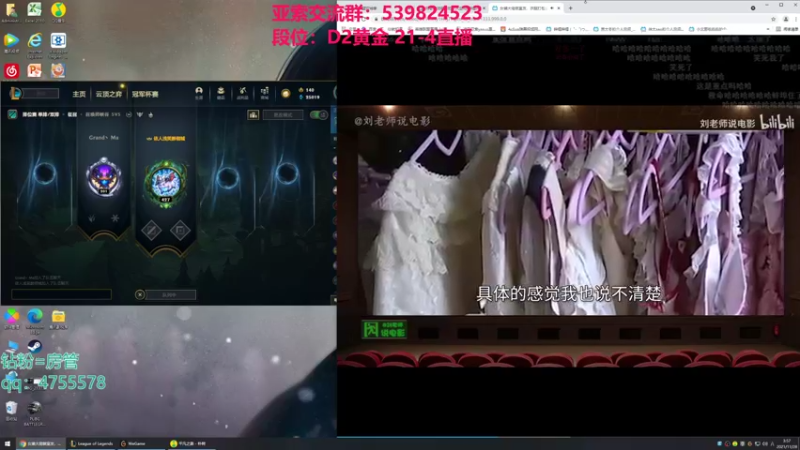Select the active Chrome browser tab

(x=526, y=8)
